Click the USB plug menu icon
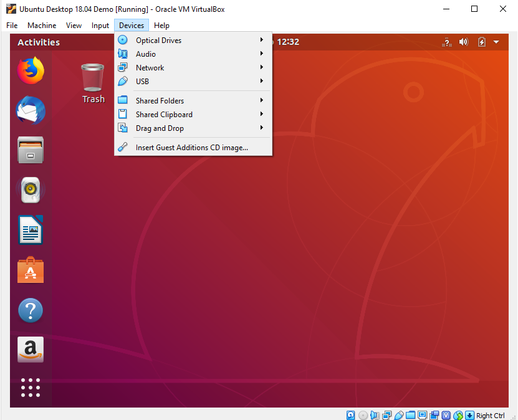Image resolution: width=518 pixels, height=420 pixels. coord(123,81)
